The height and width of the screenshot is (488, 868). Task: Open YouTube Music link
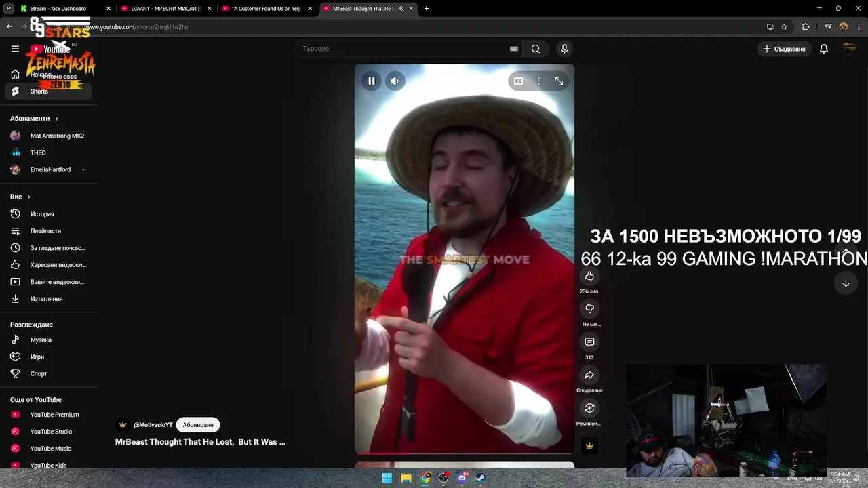coord(48,449)
